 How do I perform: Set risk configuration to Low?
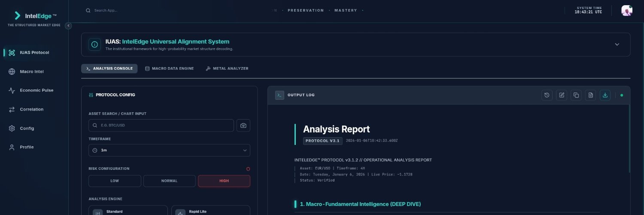115,181
